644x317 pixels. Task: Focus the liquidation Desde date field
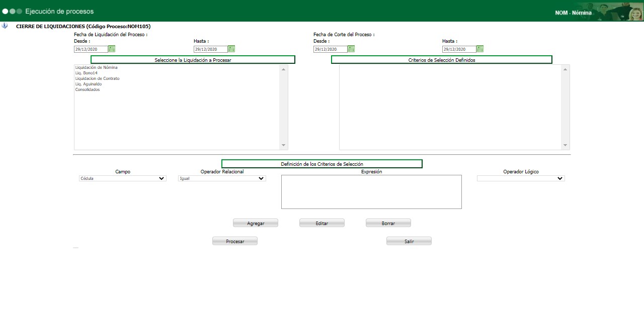click(x=91, y=49)
